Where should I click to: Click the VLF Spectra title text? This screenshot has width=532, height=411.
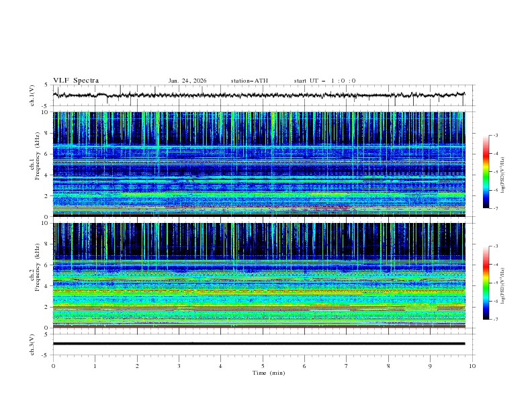tap(76, 81)
